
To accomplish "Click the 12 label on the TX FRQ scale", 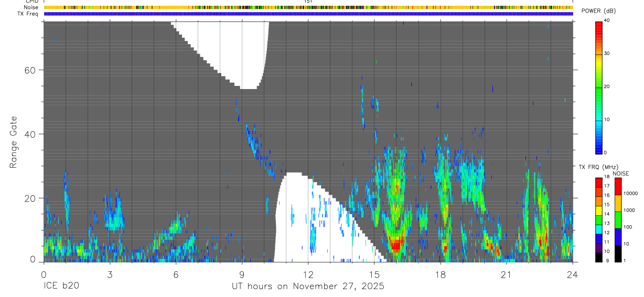I will (607, 233).
